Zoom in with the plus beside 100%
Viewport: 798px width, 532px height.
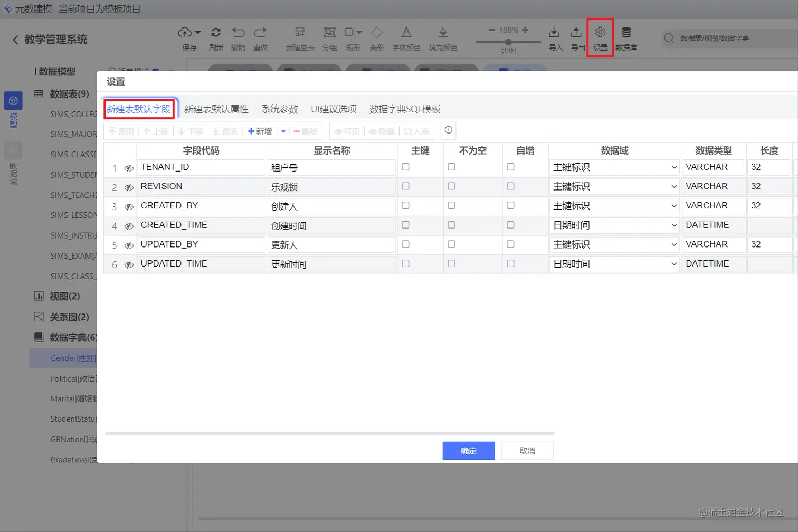[x=525, y=30]
